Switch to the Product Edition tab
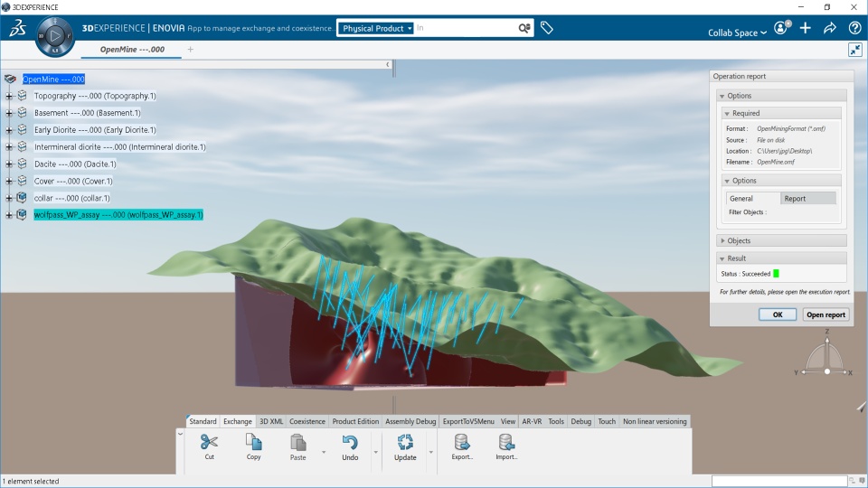The width and height of the screenshot is (868, 488). [355, 422]
